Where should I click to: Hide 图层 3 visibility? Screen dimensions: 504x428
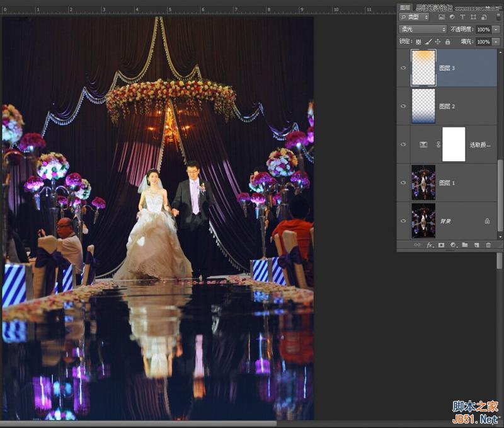pyautogui.click(x=403, y=66)
